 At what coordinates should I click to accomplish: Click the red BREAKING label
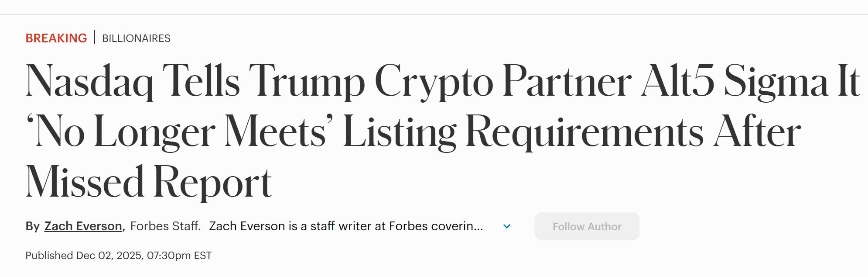56,38
